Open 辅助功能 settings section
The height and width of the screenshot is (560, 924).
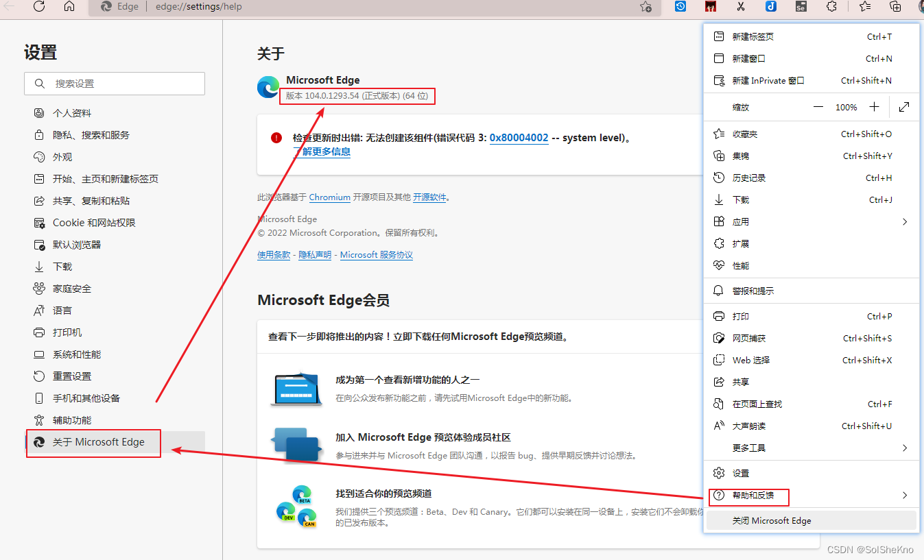115,420
